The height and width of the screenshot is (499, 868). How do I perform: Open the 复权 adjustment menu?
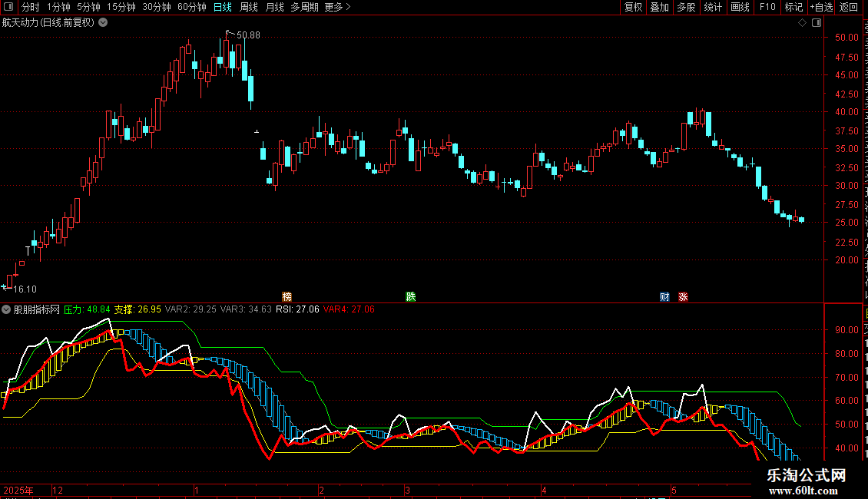(x=633, y=7)
